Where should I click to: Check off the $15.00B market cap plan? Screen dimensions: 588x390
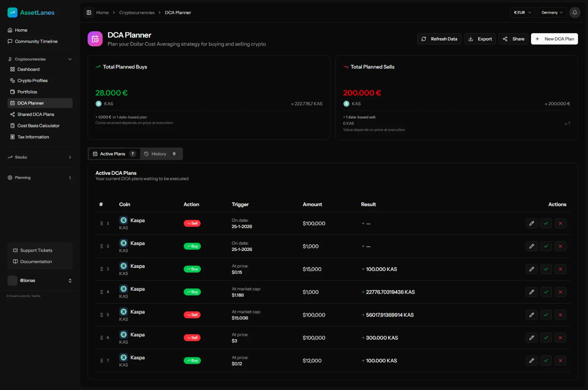tap(546, 315)
